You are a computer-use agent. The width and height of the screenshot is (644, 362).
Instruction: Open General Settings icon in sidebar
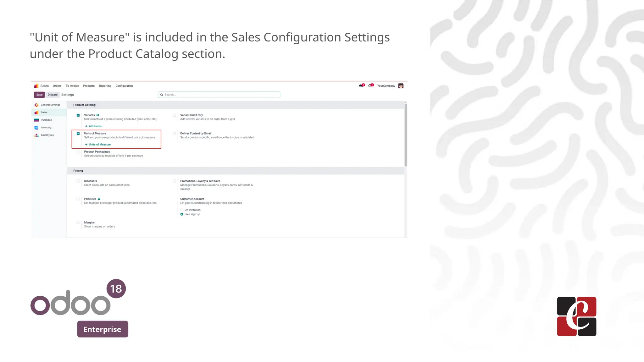tap(36, 105)
